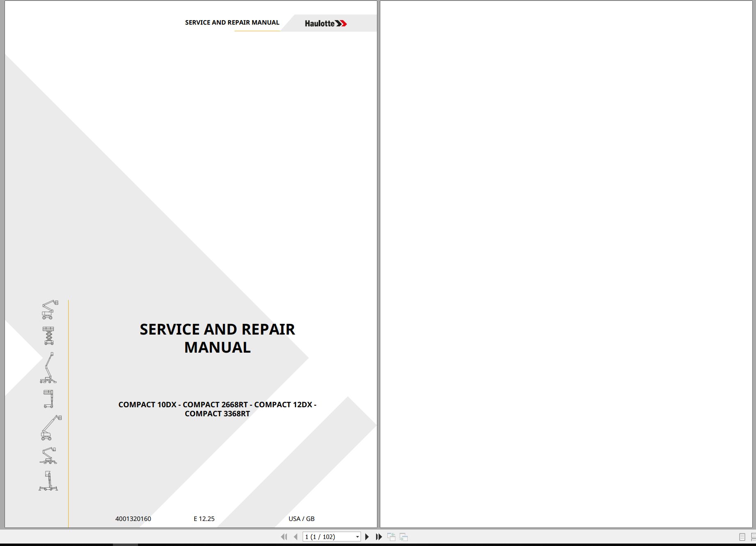Click the header text 'SERVICE AND REPAIR MANUAL'
The height and width of the screenshot is (546, 756).
coord(232,23)
